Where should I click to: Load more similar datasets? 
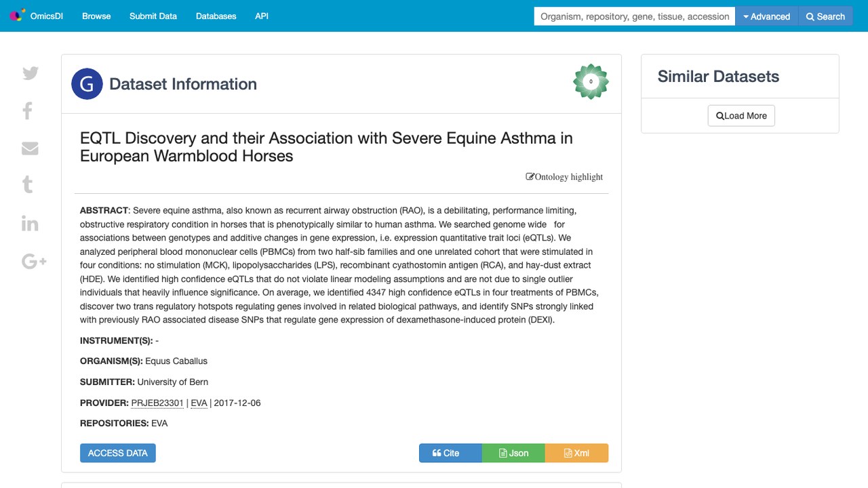[741, 116]
